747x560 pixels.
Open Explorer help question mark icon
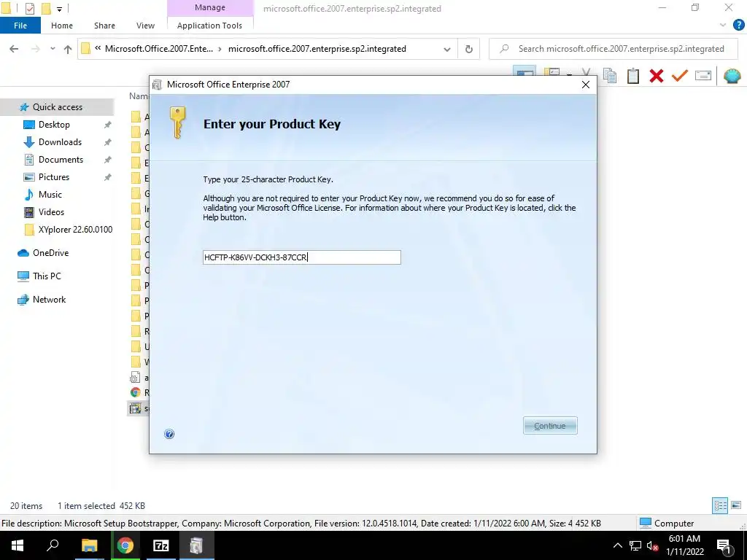point(738,26)
